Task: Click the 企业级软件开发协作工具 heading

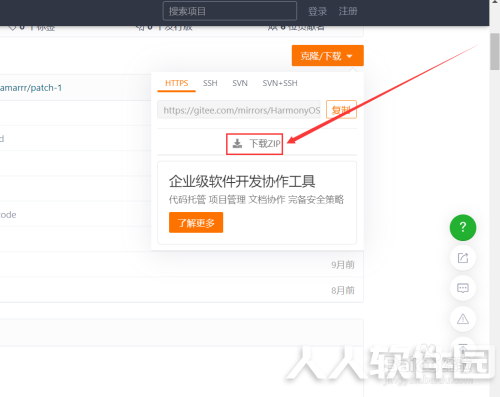Action: click(242, 181)
